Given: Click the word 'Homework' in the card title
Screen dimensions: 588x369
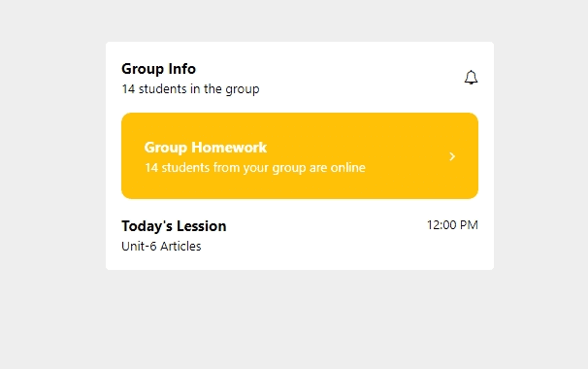Looking at the screenshot, I should tap(229, 148).
